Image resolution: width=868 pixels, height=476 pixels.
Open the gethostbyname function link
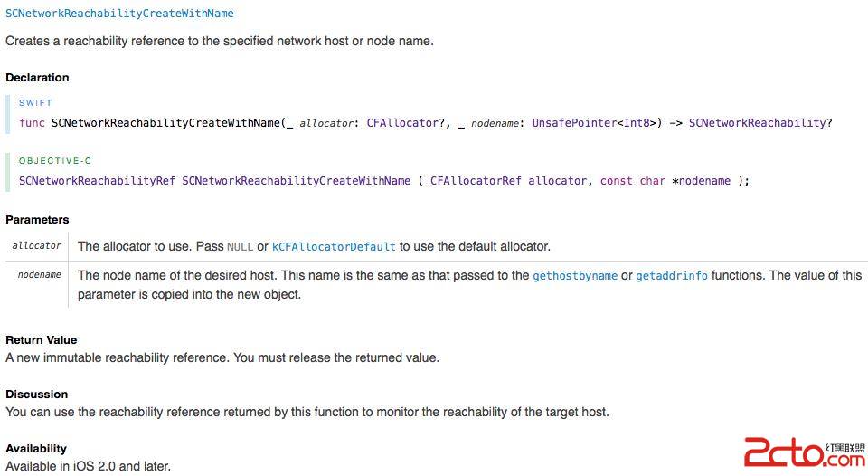[x=575, y=276]
